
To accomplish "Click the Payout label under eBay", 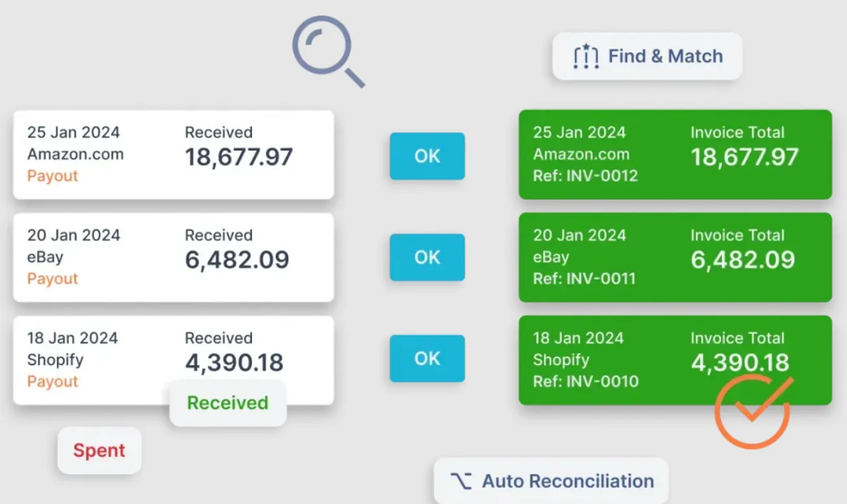I will [x=53, y=279].
